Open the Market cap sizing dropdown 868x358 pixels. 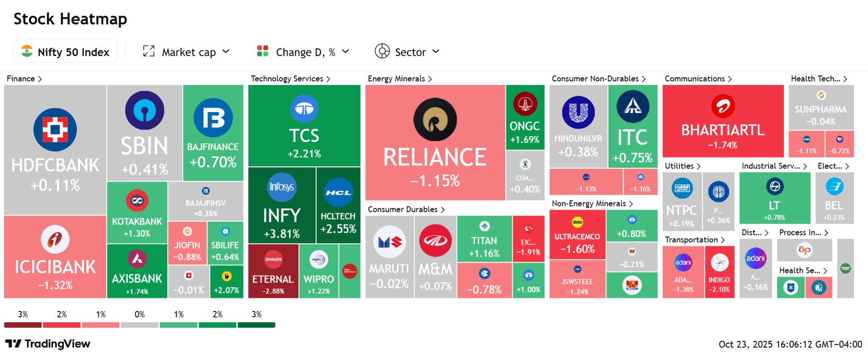(x=187, y=52)
